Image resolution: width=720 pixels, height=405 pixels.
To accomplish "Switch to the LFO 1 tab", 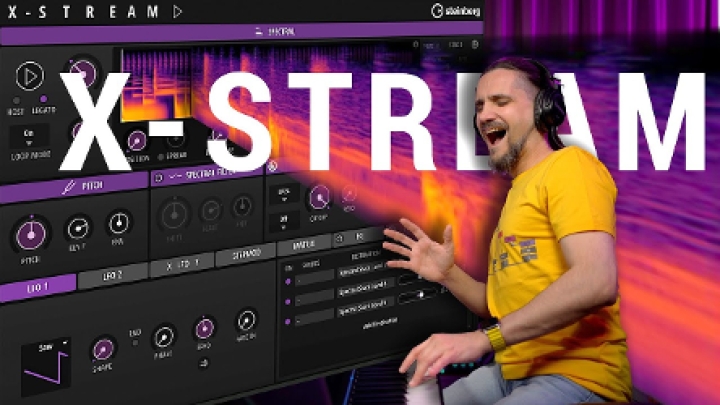I will point(38,288).
